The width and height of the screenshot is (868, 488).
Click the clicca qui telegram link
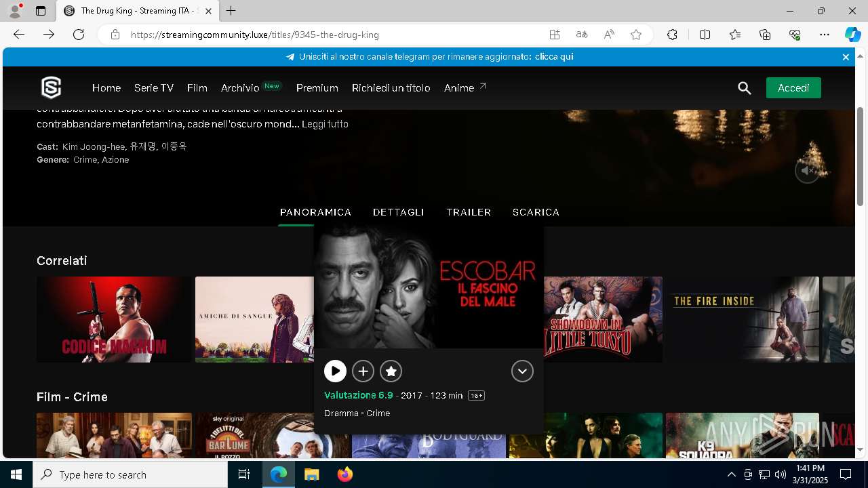pos(554,57)
